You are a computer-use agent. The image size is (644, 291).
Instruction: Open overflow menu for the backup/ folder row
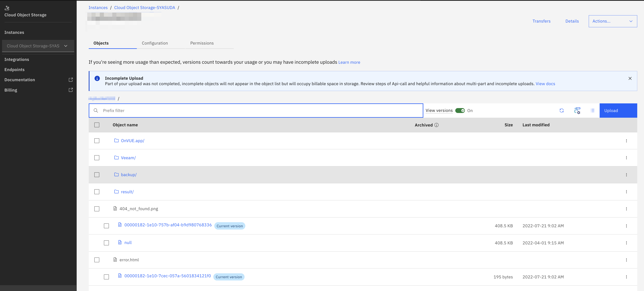pos(626,175)
